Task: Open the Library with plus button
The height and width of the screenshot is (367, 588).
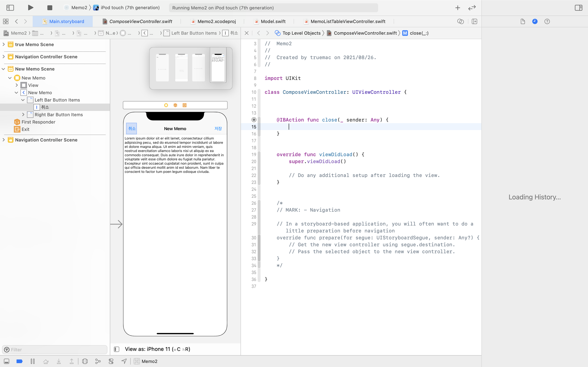Action: click(x=458, y=8)
